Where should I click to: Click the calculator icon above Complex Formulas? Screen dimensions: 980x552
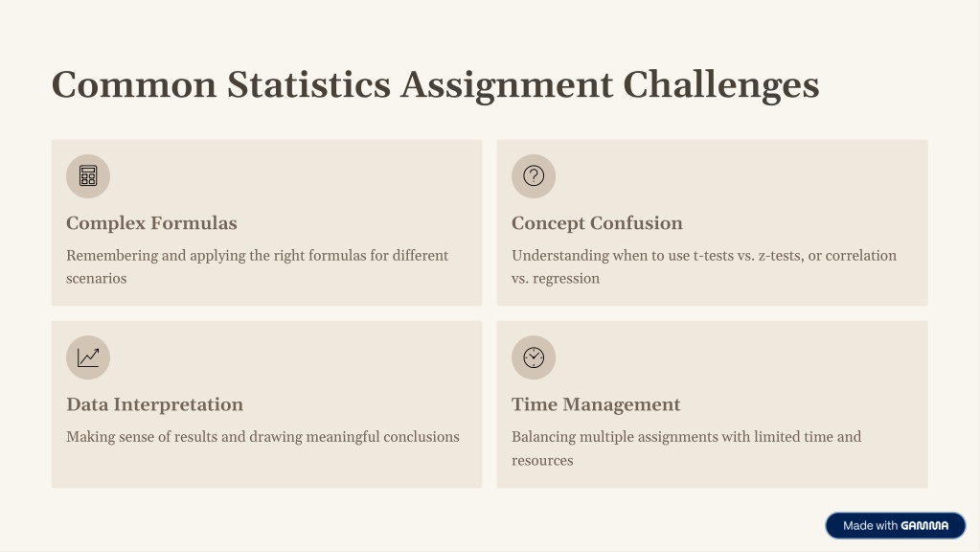tap(88, 176)
